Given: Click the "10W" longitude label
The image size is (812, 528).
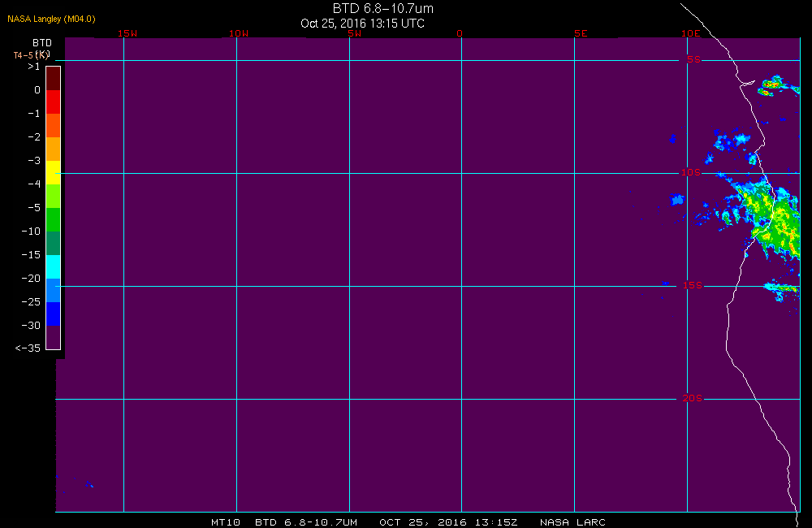Looking at the screenshot, I should pyautogui.click(x=239, y=33).
